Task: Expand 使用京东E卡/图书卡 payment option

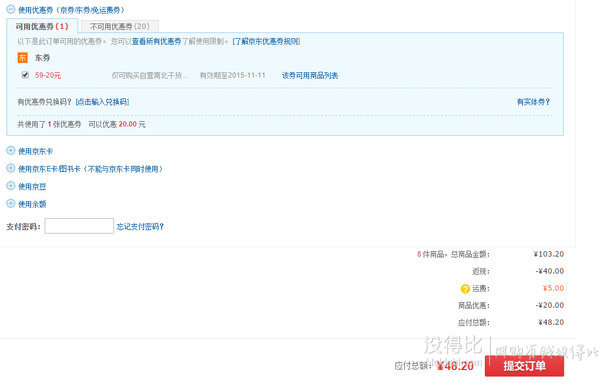Action: pyautogui.click(x=90, y=169)
